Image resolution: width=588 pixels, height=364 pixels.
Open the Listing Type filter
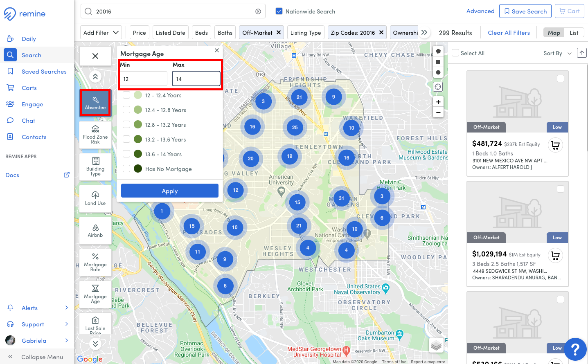click(x=306, y=32)
